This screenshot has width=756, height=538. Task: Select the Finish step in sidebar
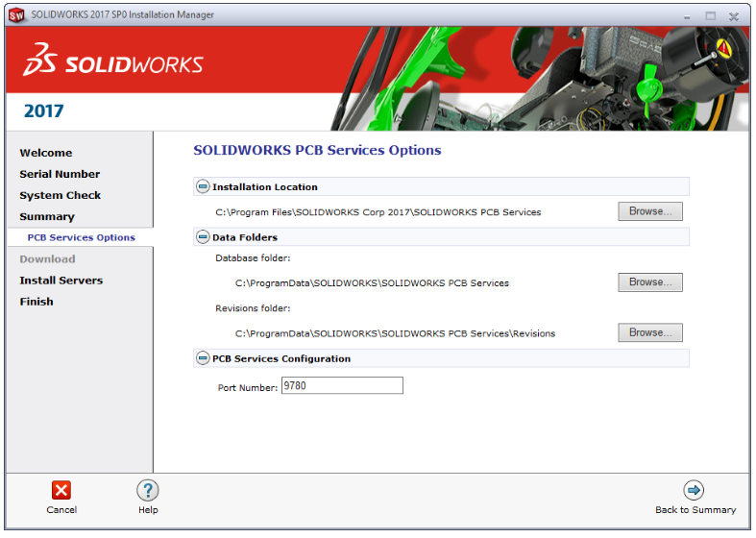coord(37,302)
